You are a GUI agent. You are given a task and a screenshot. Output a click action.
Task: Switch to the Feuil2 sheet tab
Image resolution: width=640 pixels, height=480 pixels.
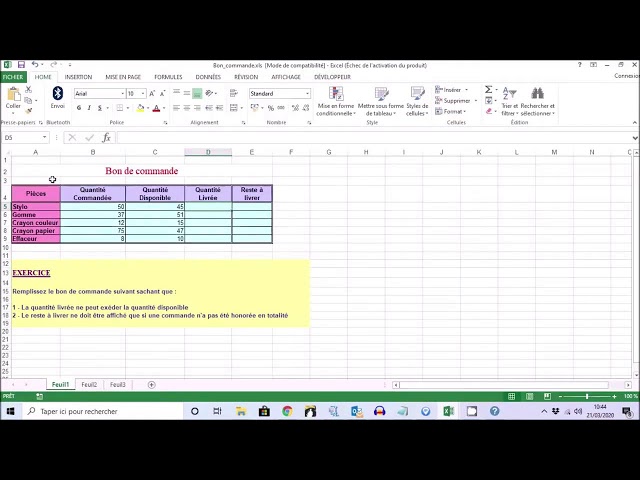coord(89,384)
